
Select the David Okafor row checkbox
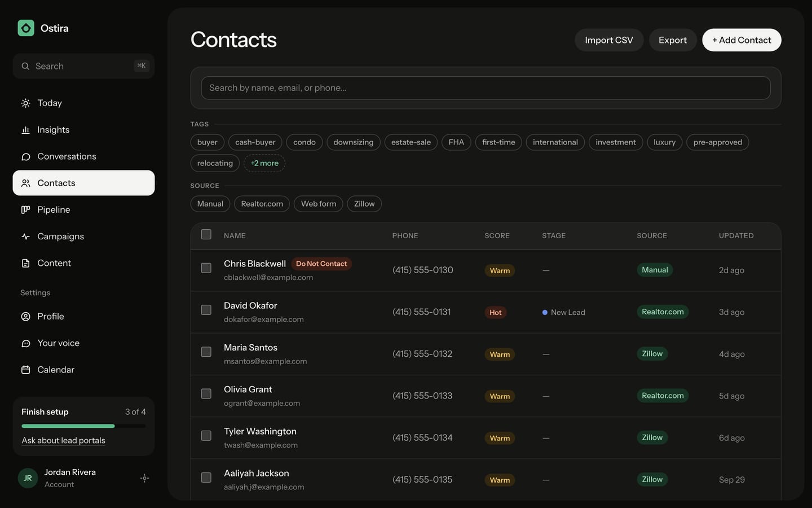click(206, 310)
